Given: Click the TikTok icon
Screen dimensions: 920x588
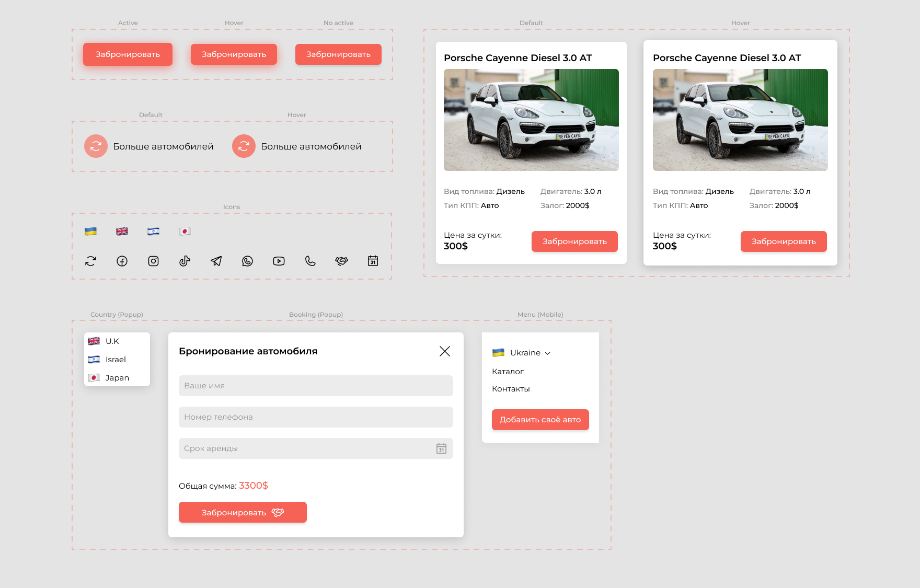Looking at the screenshot, I should (185, 261).
